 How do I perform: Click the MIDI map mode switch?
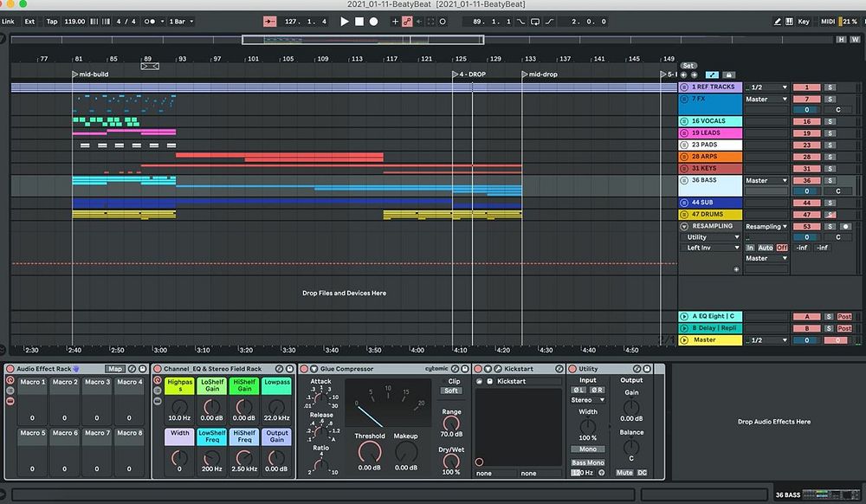(x=826, y=21)
